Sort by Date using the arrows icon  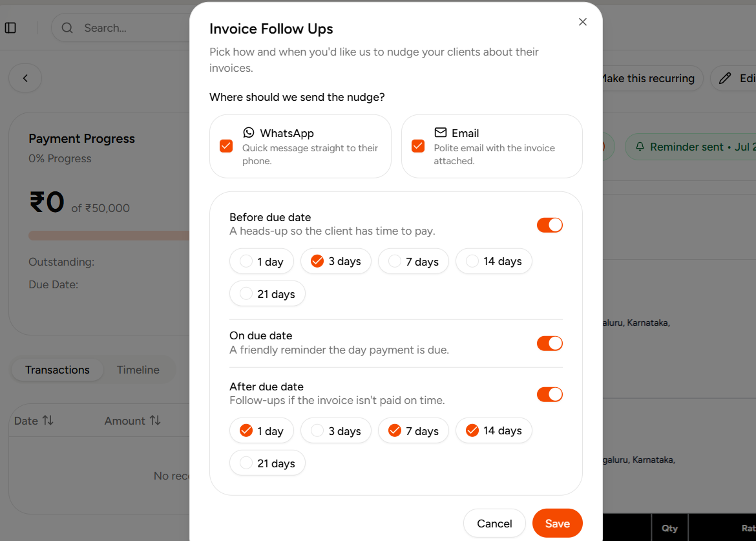coord(48,421)
